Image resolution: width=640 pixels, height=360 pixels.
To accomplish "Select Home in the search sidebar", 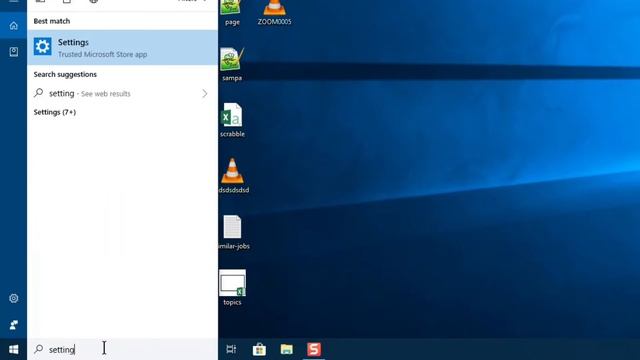I will tap(13, 26).
